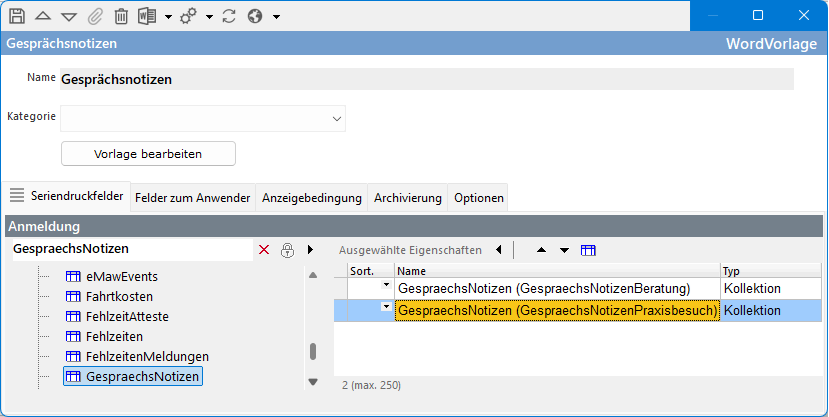The height and width of the screenshot is (417, 829).
Task: Click the save (floppy disk) icon
Action: pos(17,16)
